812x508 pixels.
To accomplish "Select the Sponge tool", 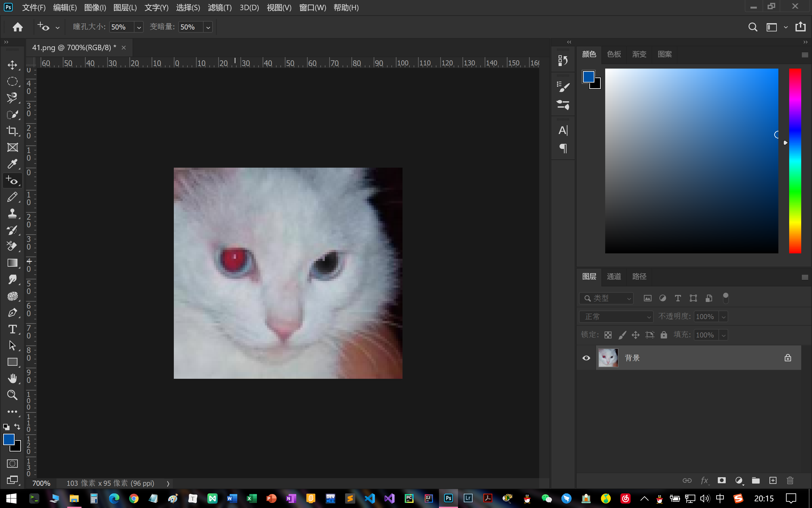I will point(12,296).
